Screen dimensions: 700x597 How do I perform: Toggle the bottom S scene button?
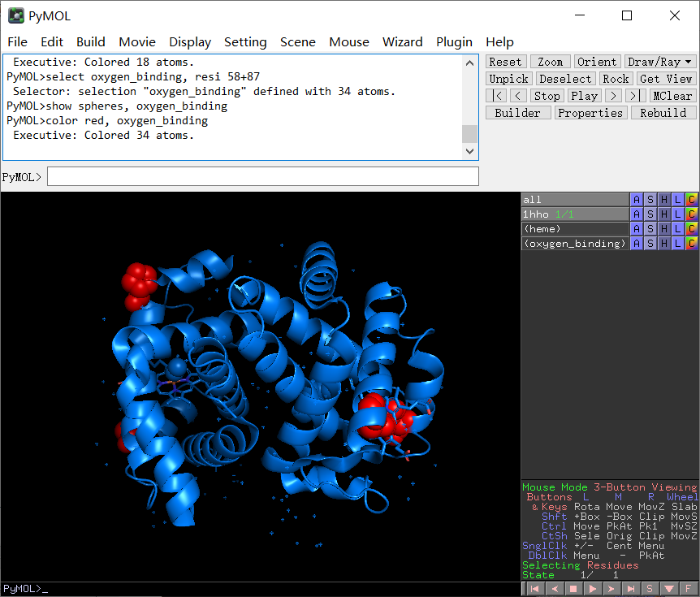pyautogui.click(x=650, y=589)
